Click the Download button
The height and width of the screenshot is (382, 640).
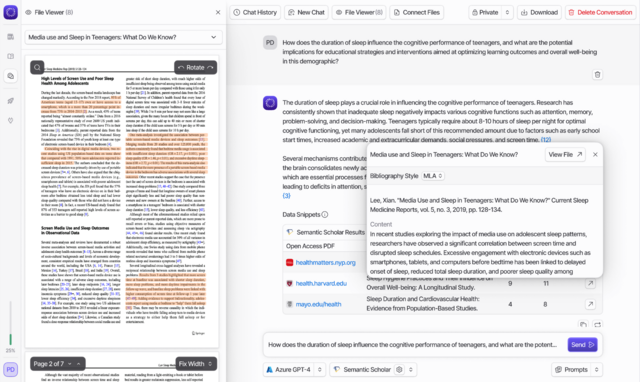click(539, 12)
